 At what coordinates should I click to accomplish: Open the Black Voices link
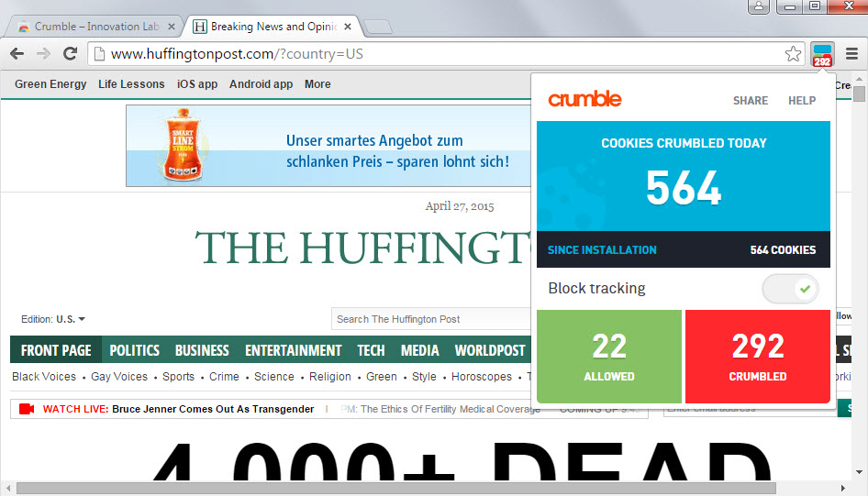[44, 377]
